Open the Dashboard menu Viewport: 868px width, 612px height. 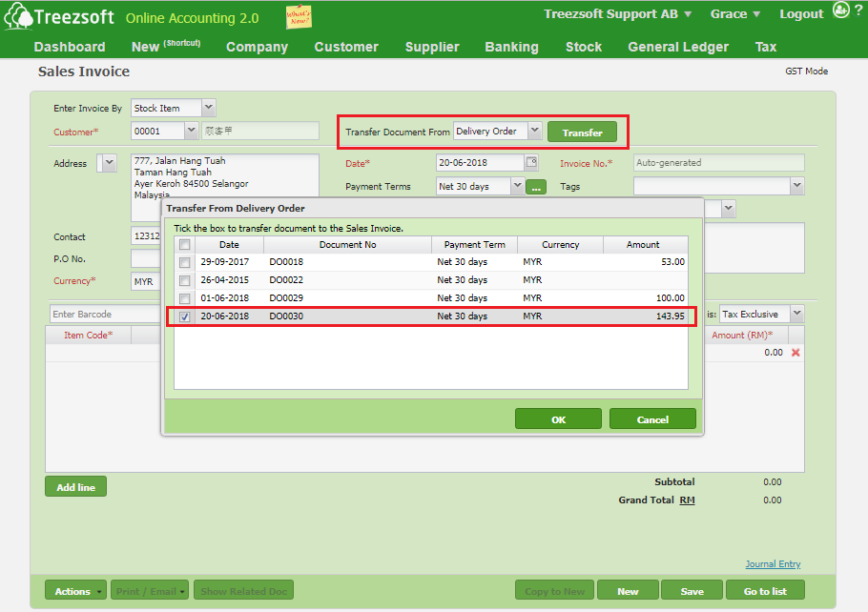pos(70,47)
